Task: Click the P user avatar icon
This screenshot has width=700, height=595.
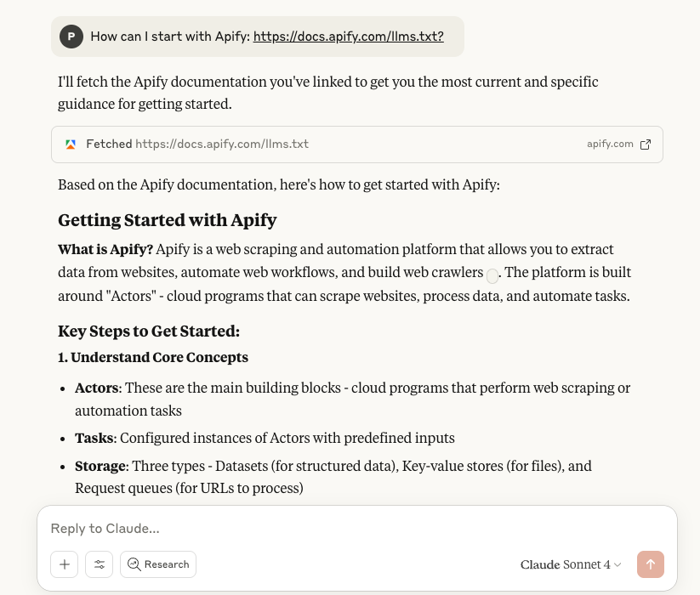Action: click(x=71, y=37)
